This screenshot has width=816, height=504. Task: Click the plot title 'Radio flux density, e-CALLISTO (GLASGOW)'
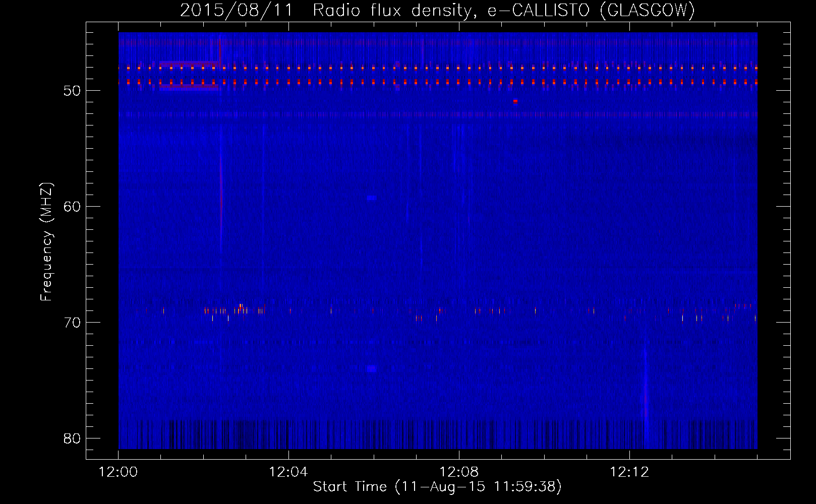click(x=504, y=10)
